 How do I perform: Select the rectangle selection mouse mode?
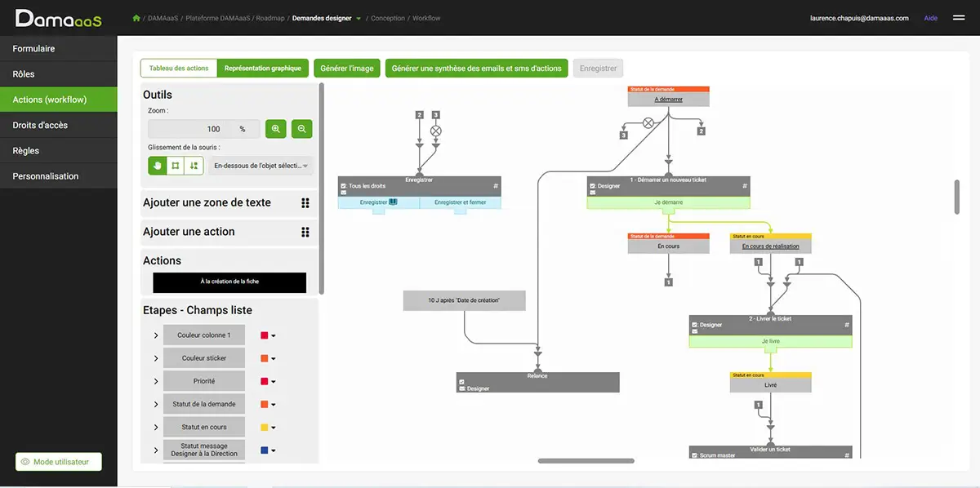[175, 166]
